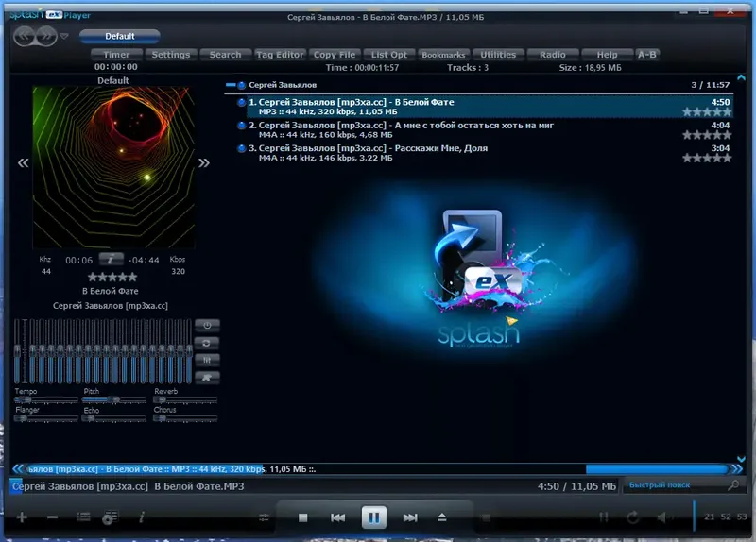Image resolution: width=756 pixels, height=542 pixels.
Task: Stop playback with the stop button
Action: [302, 517]
